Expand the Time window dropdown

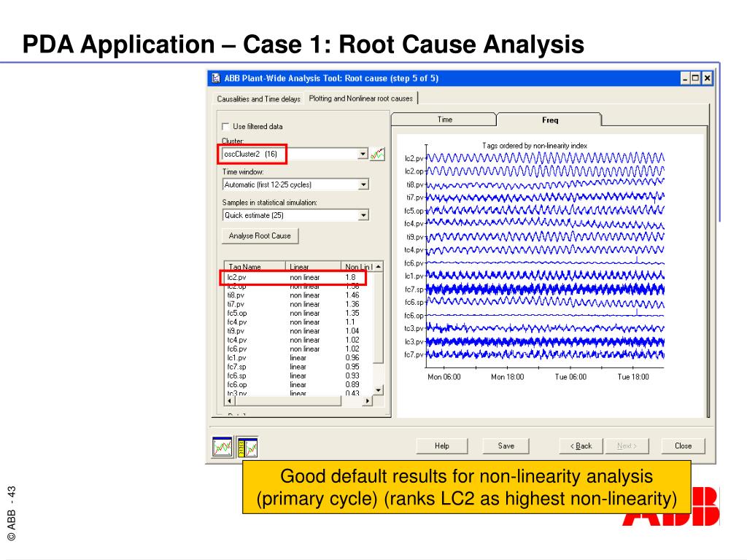(363, 184)
